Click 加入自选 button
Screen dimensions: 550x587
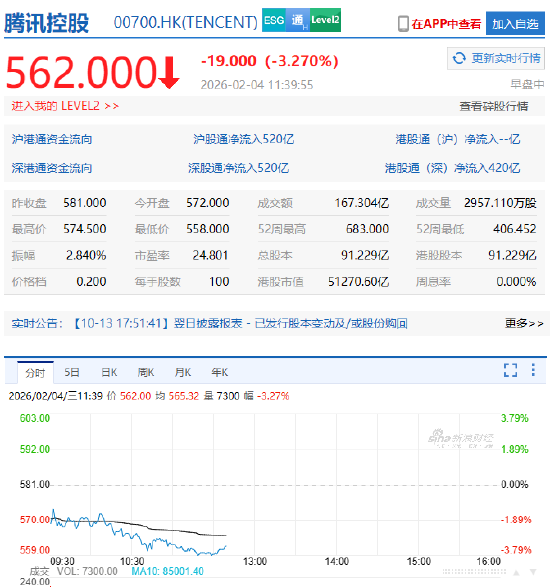[515, 23]
